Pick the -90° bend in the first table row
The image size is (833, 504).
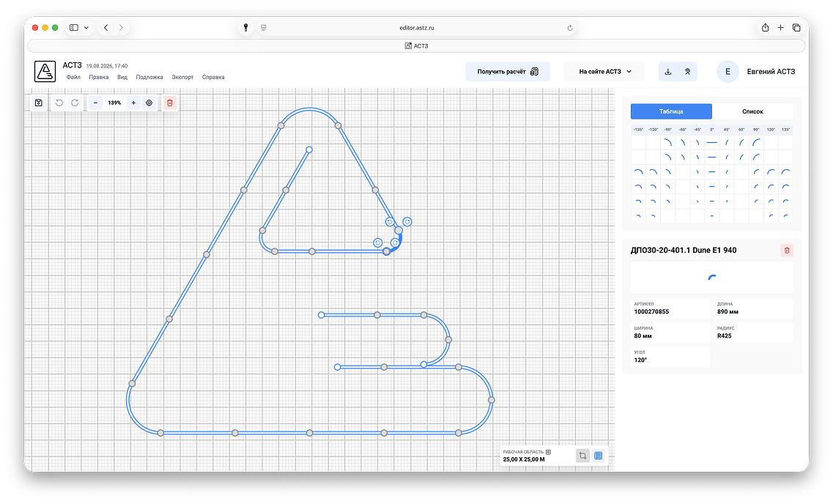667,142
